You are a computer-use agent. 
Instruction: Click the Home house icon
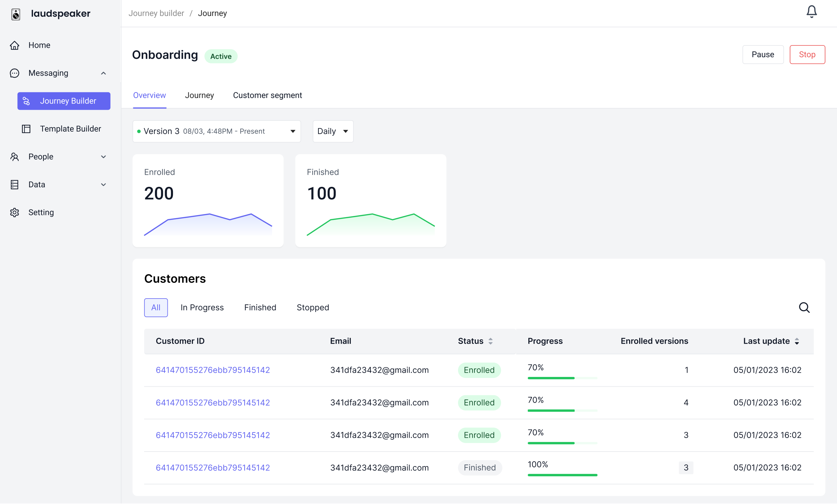coord(15,45)
